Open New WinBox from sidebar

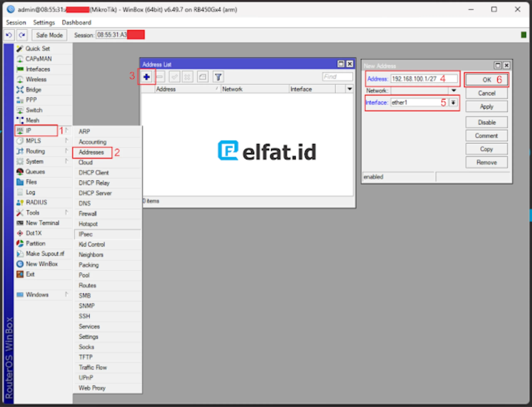pyautogui.click(x=43, y=264)
